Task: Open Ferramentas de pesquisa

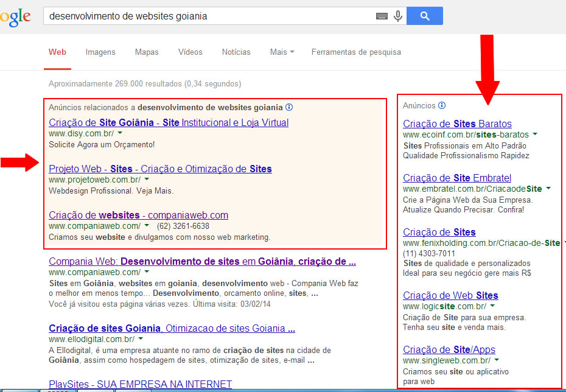Action: 356,52
